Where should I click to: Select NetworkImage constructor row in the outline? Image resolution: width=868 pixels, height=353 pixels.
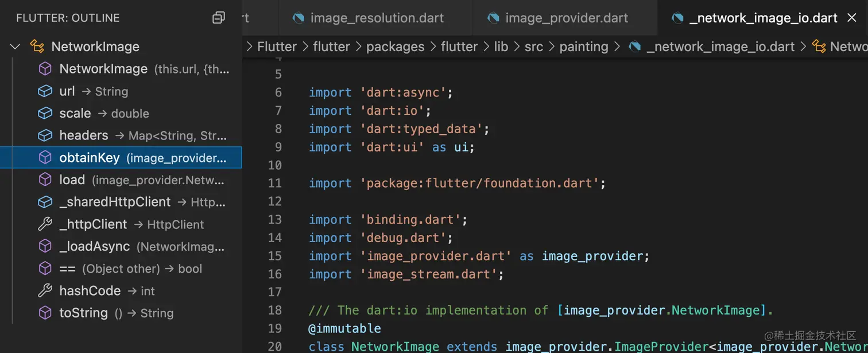tap(121, 69)
